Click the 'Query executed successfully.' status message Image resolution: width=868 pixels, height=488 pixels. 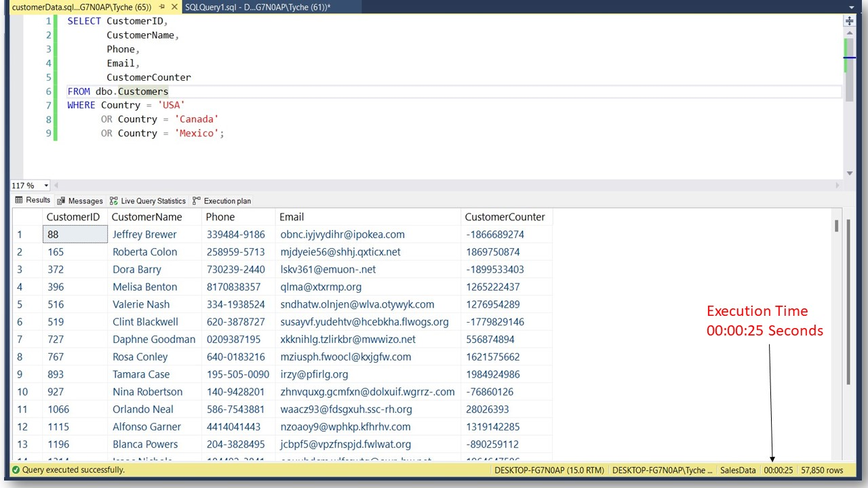click(73, 470)
